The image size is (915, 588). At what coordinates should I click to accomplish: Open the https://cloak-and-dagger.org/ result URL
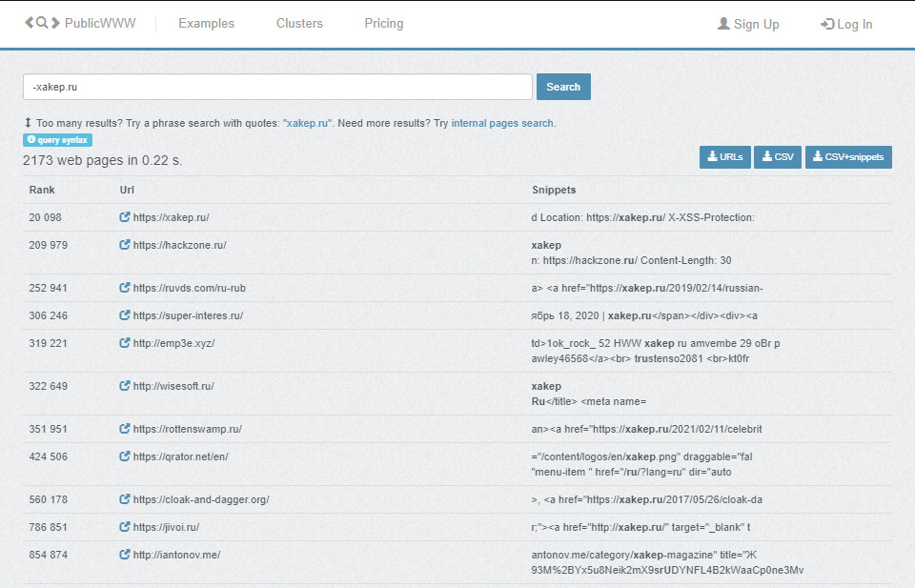pos(201,500)
